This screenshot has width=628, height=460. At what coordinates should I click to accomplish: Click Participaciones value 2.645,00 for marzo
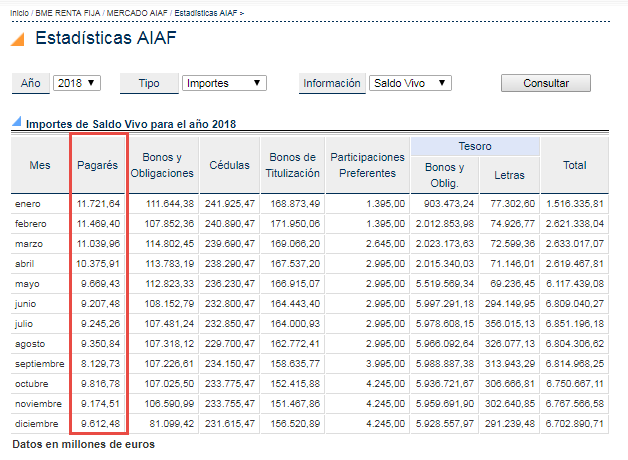tap(385, 244)
